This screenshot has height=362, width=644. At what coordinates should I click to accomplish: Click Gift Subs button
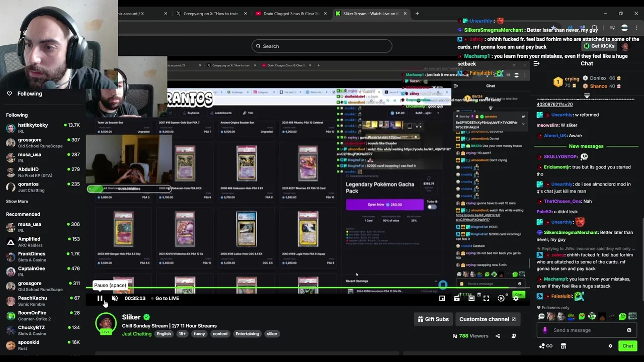pyautogui.click(x=433, y=319)
